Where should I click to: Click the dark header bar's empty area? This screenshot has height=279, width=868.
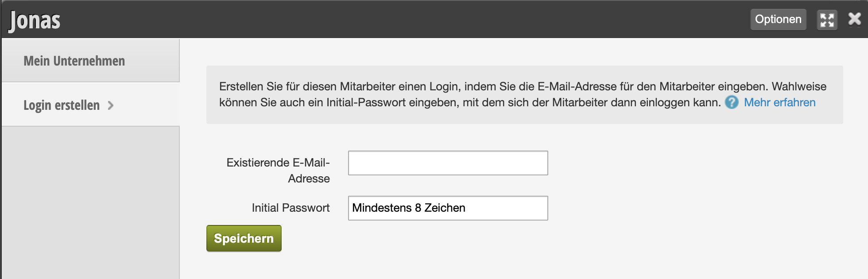click(399, 19)
